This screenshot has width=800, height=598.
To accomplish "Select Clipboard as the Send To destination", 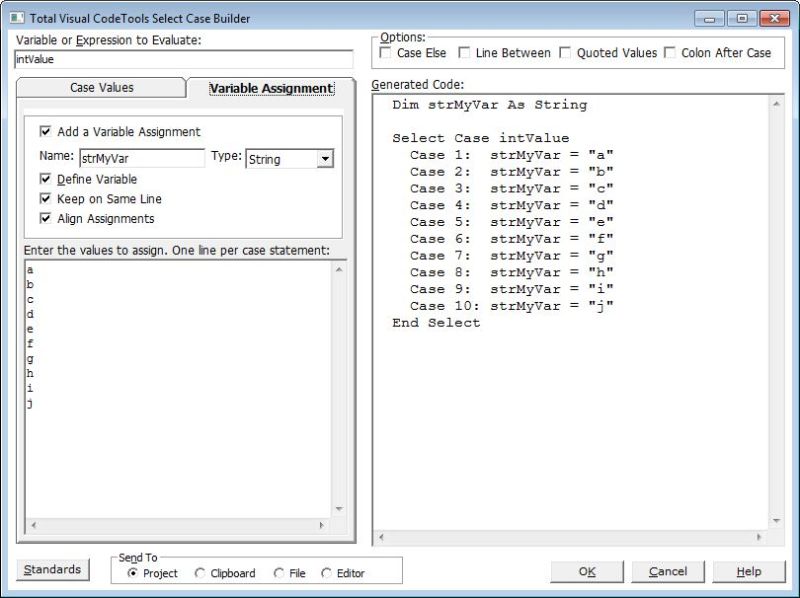I will 201,573.
